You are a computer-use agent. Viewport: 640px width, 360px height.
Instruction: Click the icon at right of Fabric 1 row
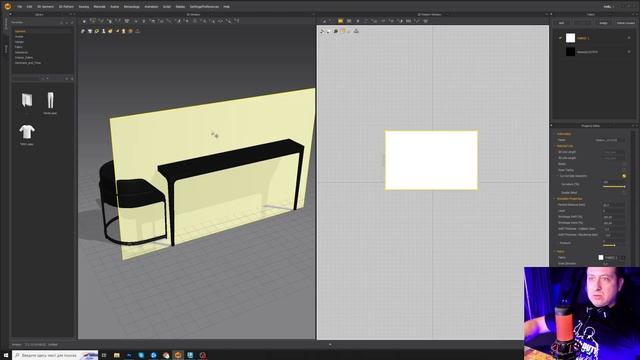point(629,38)
